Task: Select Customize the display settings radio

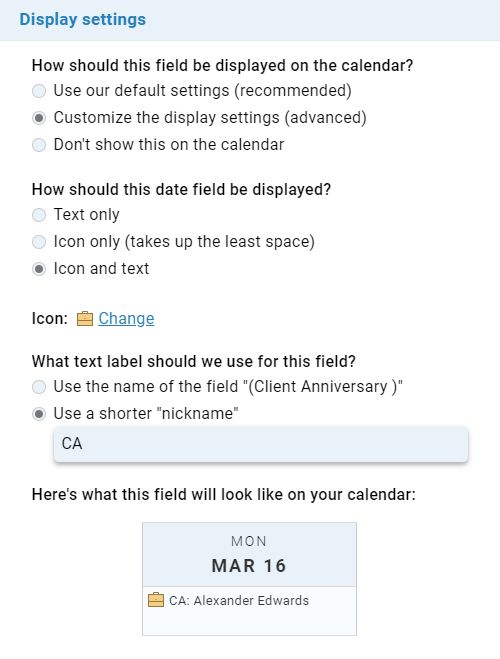Action: point(39,118)
